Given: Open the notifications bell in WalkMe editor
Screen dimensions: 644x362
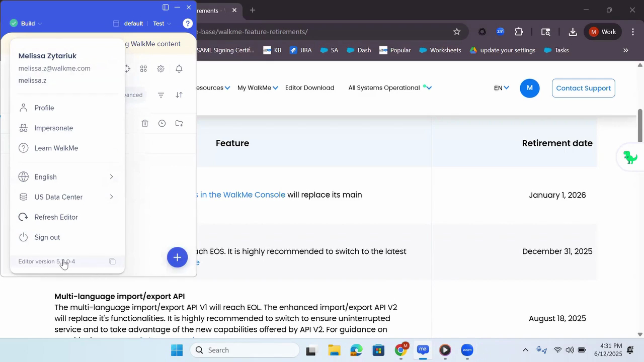Looking at the screenshot, I should [x=179, y=69].
